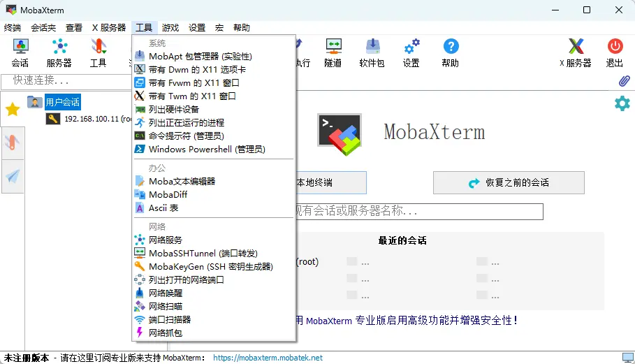Choose 带有 Fvwm 的 X11 窗口
Image resolution: width=635 pixels, height=364 pixels.
pyautogui.click(x=214, y=83)
